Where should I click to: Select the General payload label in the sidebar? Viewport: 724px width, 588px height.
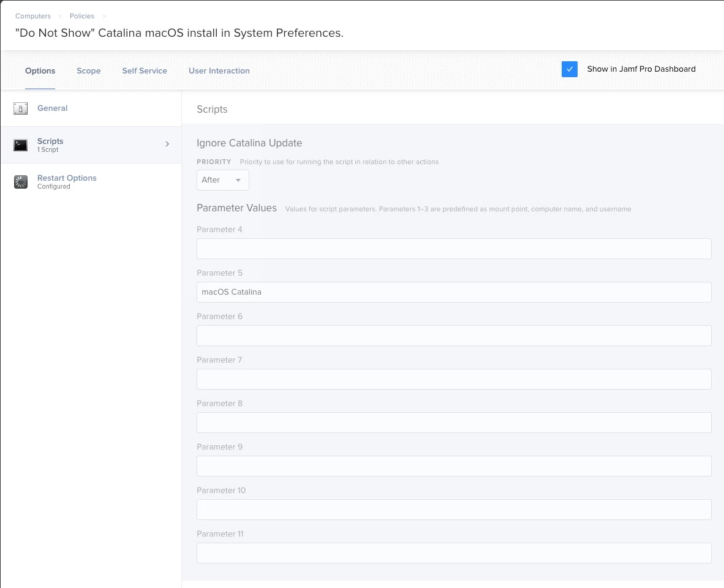coord(52,108)
